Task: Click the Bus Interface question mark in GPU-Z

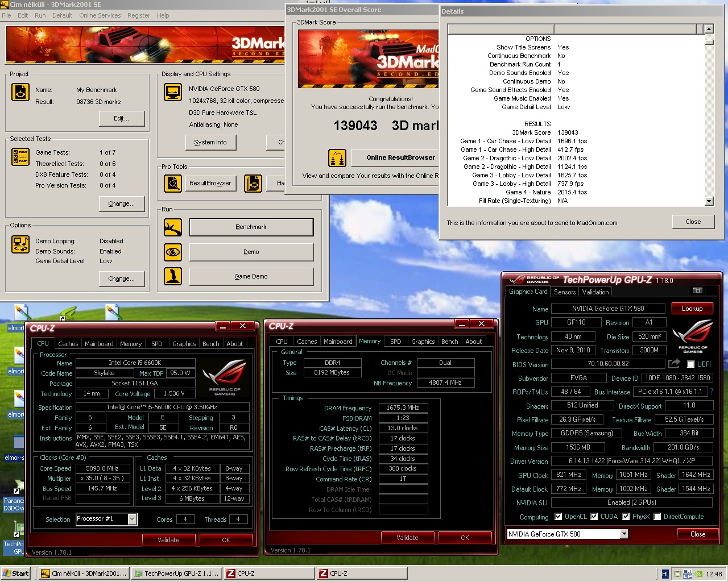Action: [x=712, y=392]
